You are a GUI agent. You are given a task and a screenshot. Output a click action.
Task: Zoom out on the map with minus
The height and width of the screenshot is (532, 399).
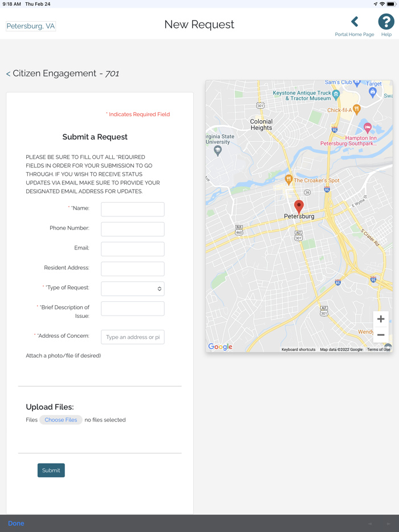click(x=381, y=334)
